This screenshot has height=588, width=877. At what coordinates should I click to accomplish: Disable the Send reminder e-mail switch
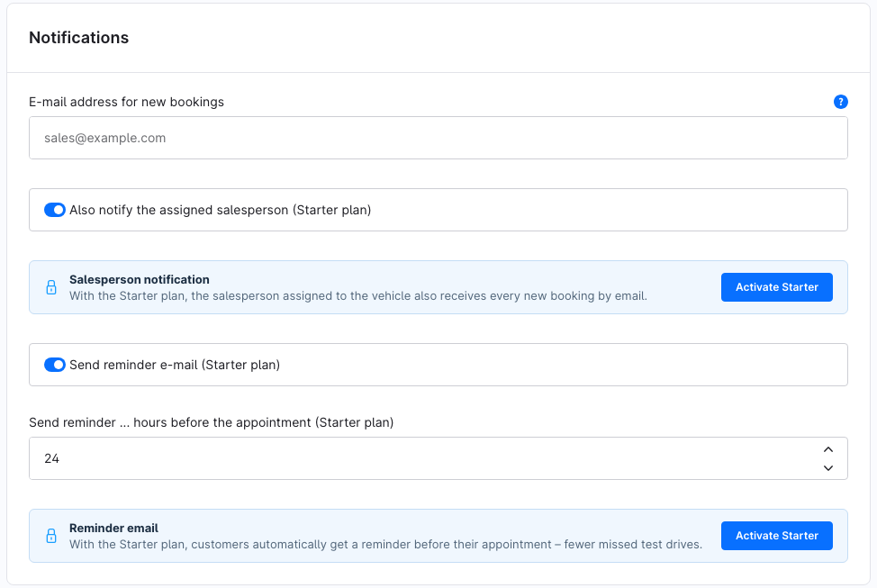55,365
